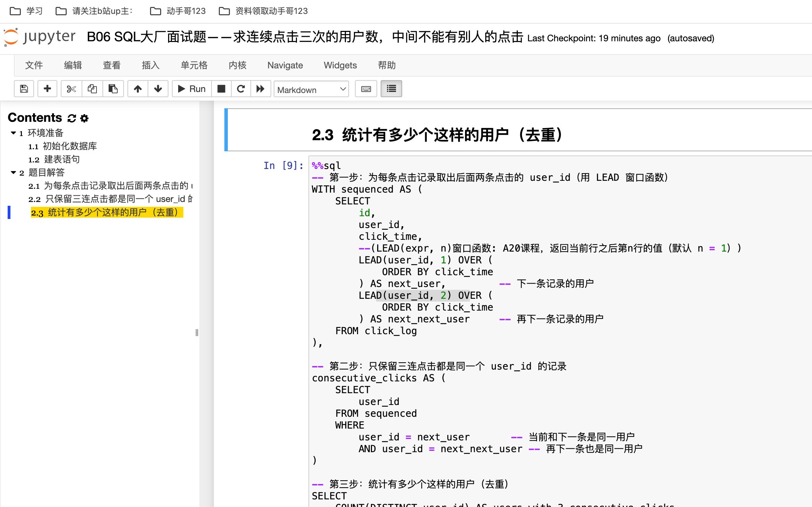Copy the current cell with the copy icon
Viewport: 812px width, 507px height.
92,89
